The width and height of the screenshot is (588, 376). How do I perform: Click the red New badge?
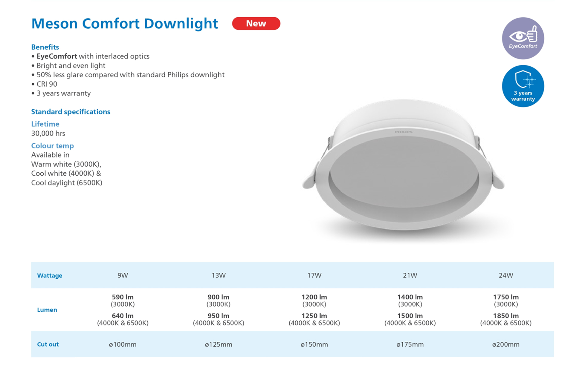coord(256,24)
